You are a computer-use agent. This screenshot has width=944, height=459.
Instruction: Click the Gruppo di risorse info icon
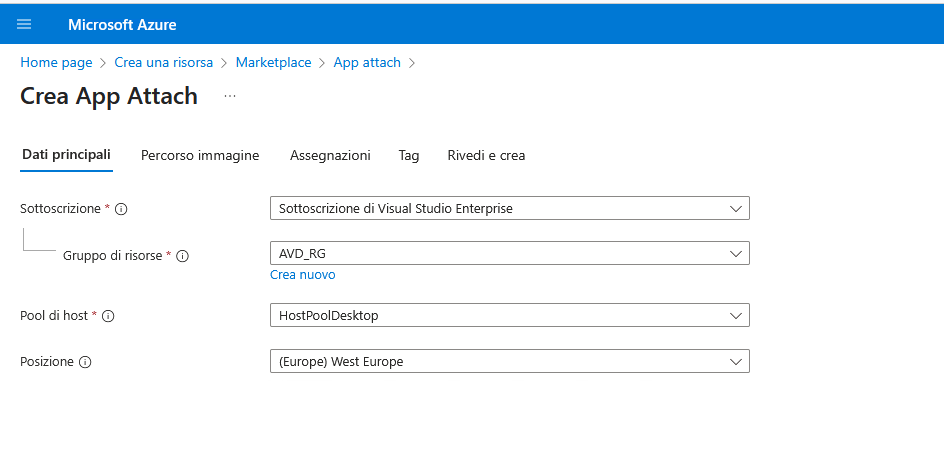click(182, 256)
